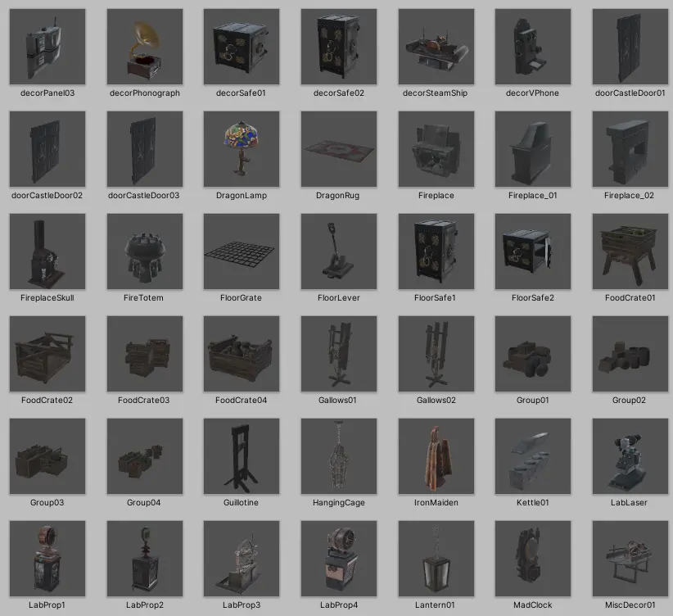This screenshot has height=616, width=673.
Task: Select the FoodCrate02 asset thumbnail
Action: point(47,354)
